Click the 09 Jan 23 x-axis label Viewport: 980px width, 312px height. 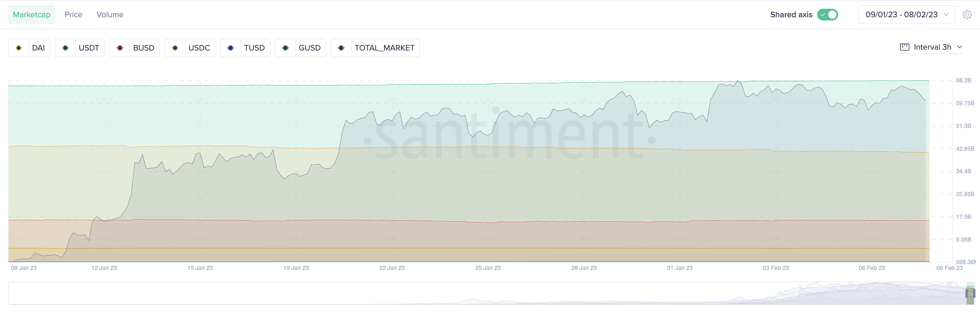pos(24,268)
